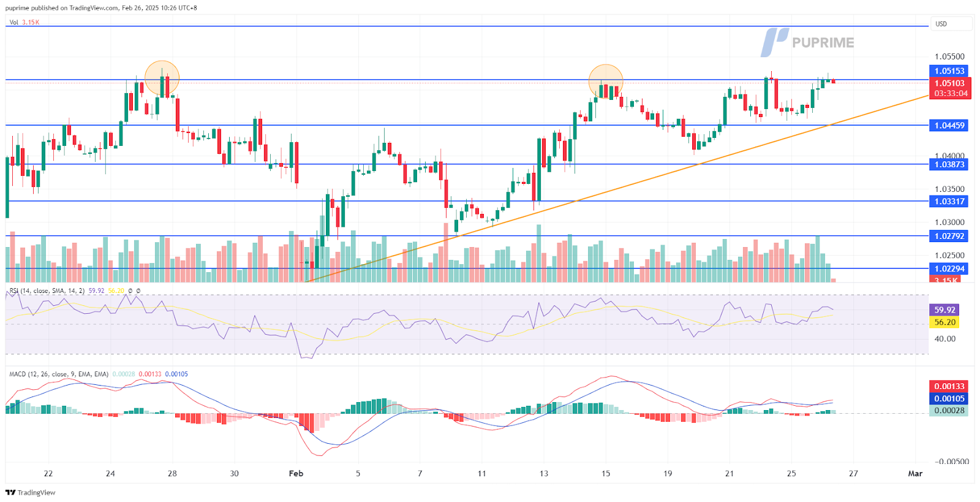Screen dimensions: 980x502
Task: Click date 11 on the time axis
Action: (x=482, y=474)
